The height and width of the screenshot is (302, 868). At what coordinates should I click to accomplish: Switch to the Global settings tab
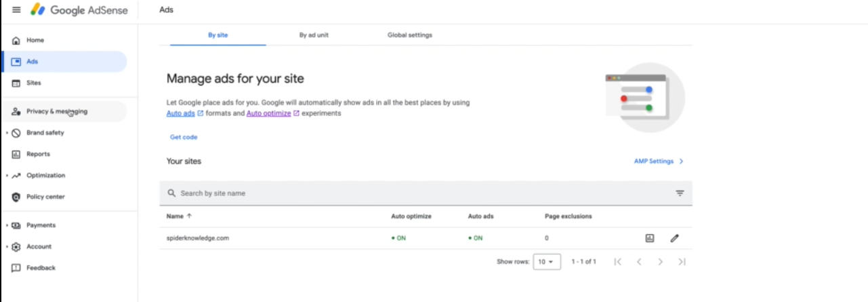410,35
